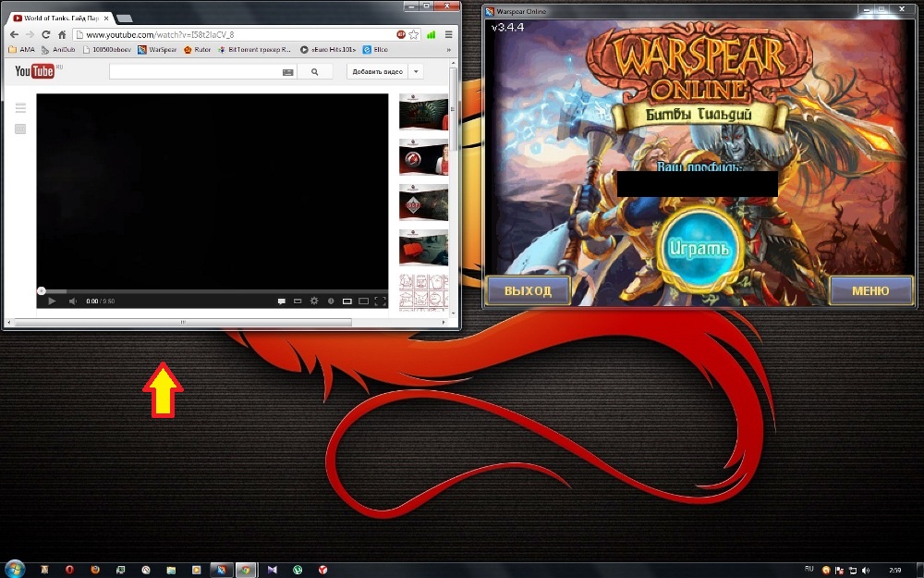Open the Ellco bookmark
The image size is (924, 578).
coord(375,50)
